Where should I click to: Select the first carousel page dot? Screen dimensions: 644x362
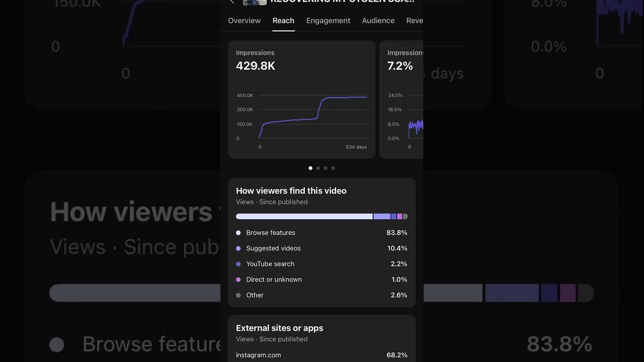310,168
